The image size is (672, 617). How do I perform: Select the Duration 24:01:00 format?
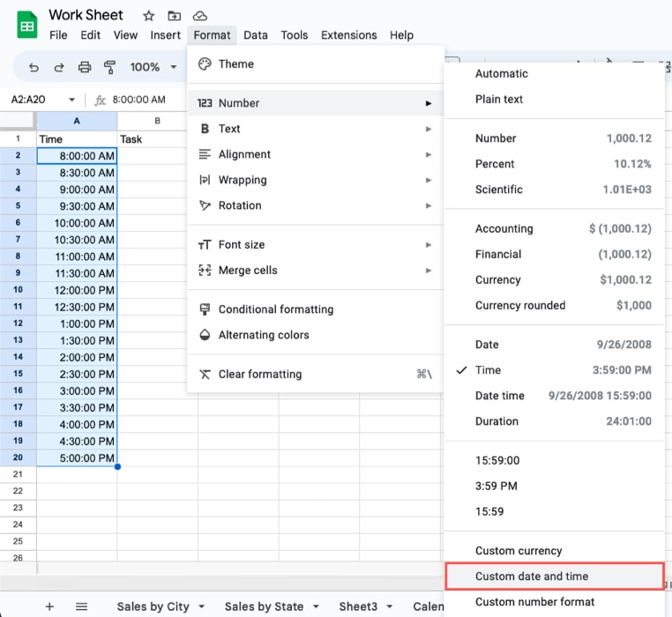tap(554, 421)
